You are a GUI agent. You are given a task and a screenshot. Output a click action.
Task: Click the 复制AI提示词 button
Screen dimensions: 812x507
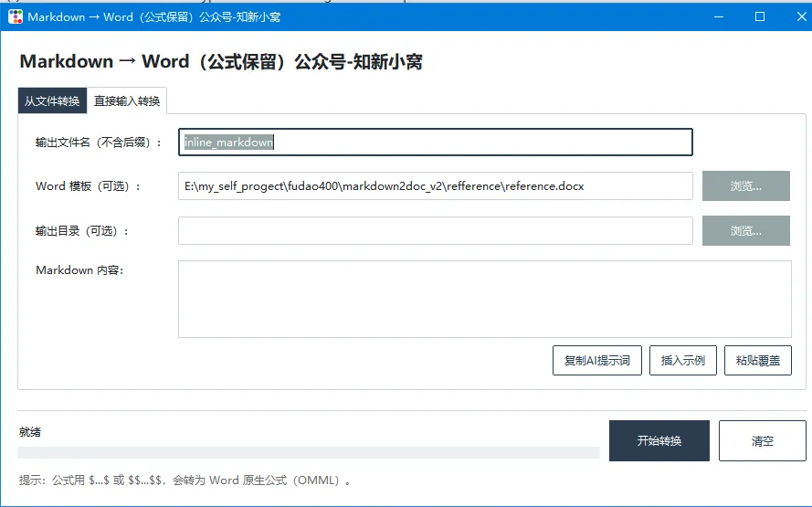[x=597, y=361]
